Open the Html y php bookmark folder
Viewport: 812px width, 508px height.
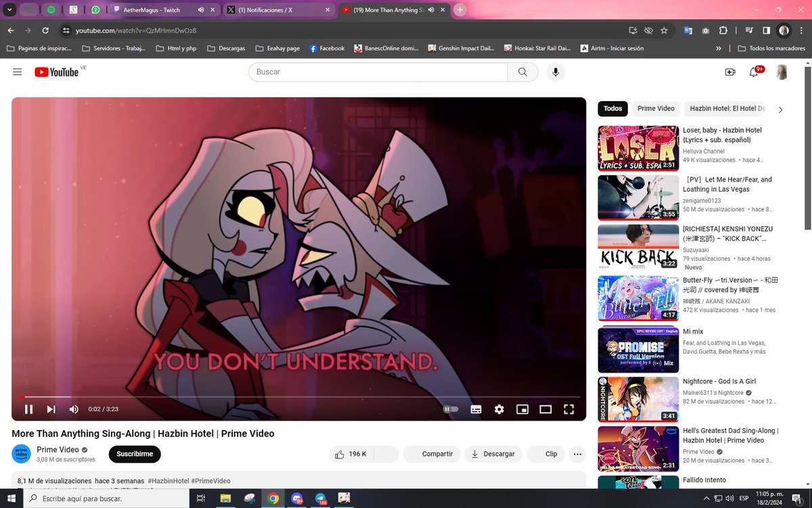tap(176, 49)
